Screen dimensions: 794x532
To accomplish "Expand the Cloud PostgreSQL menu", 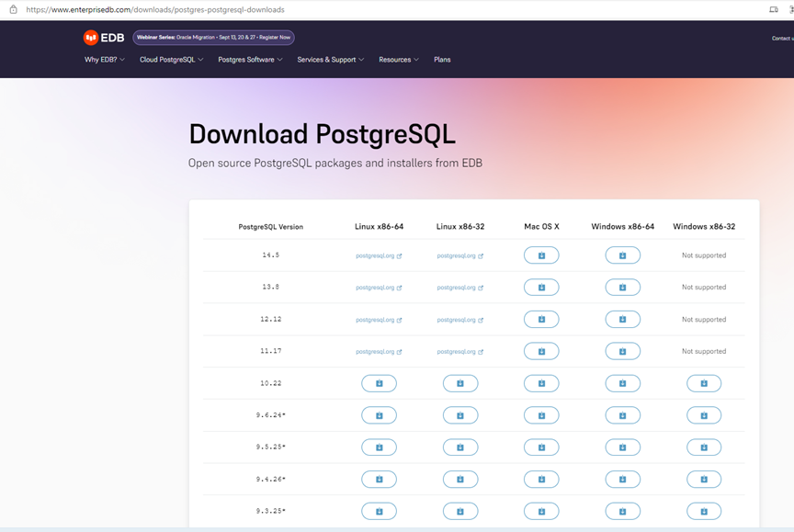I will tap(171, 60).
